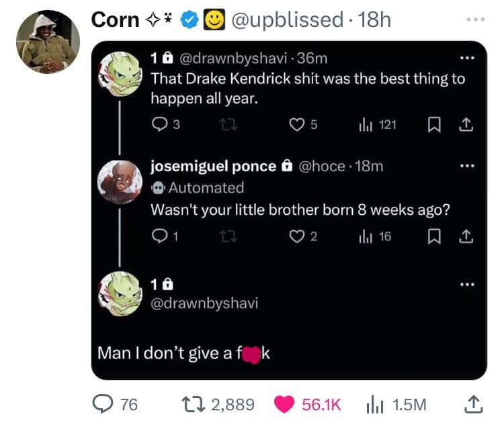The width and height of the screenshot is (504, 423).
Task: Click the Corn display name
Action: (115, 19)
